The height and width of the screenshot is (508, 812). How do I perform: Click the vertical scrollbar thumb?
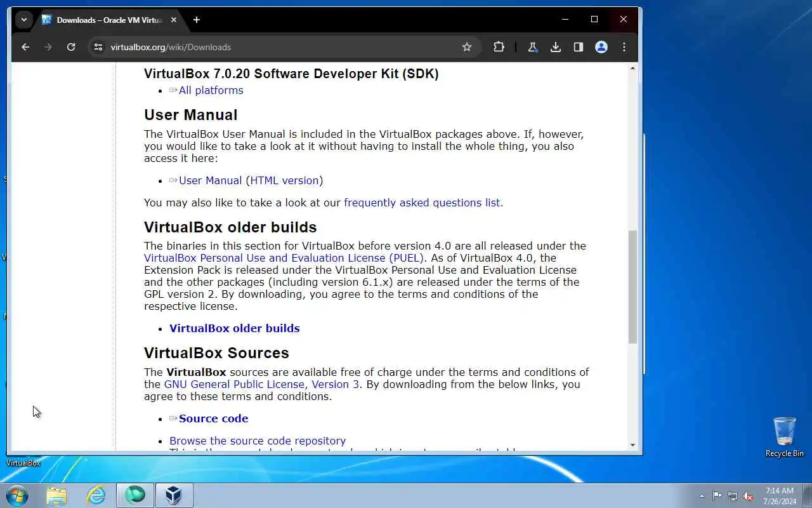click(632, 287)
